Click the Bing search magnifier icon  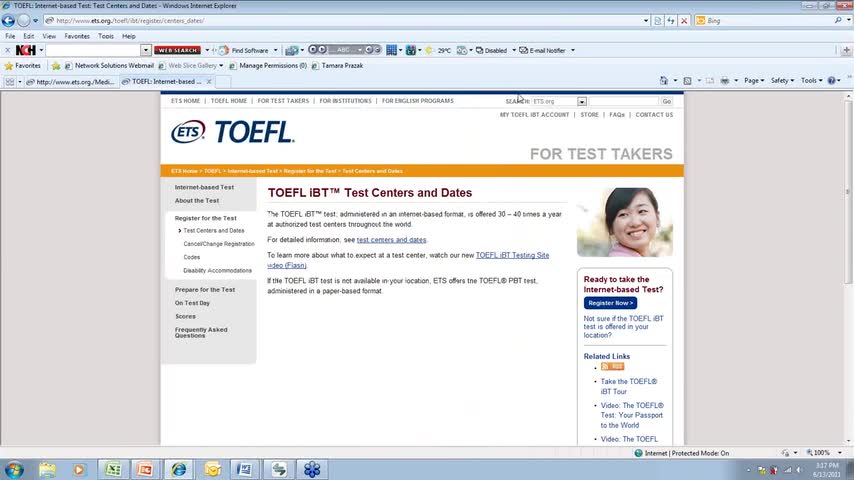(838, 21)
